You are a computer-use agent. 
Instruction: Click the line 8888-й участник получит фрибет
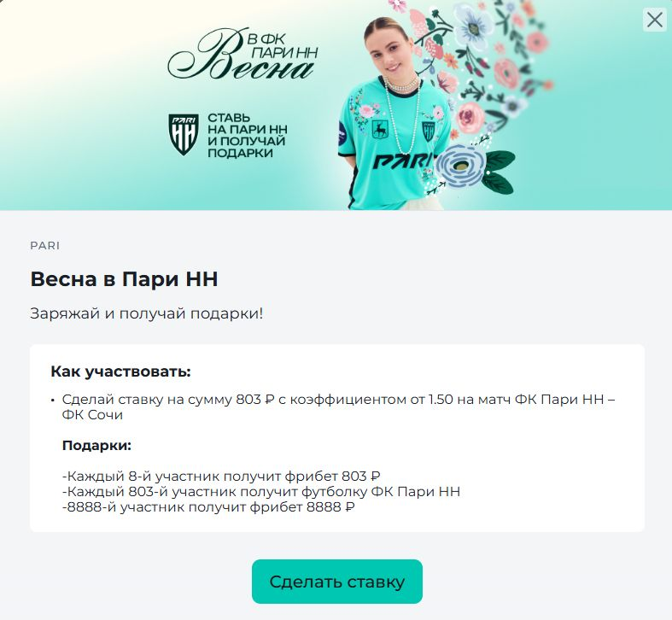208,506
